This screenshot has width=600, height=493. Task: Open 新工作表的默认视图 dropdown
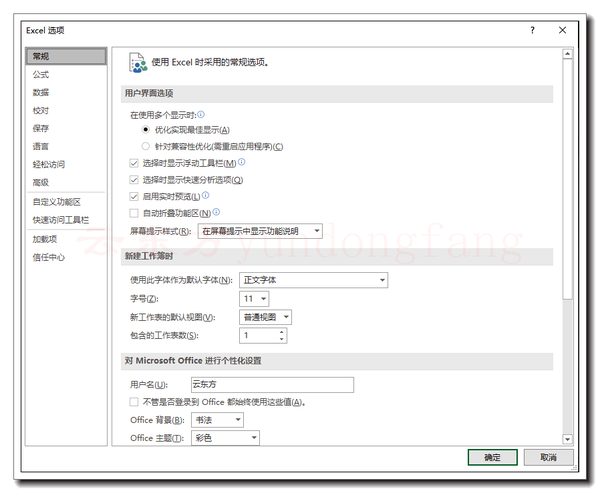click(x=265, y=317)
